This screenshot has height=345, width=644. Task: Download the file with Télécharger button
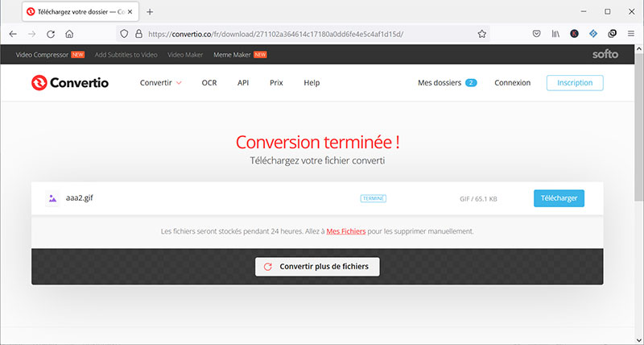pyautogui.click(x=559, y=198)
